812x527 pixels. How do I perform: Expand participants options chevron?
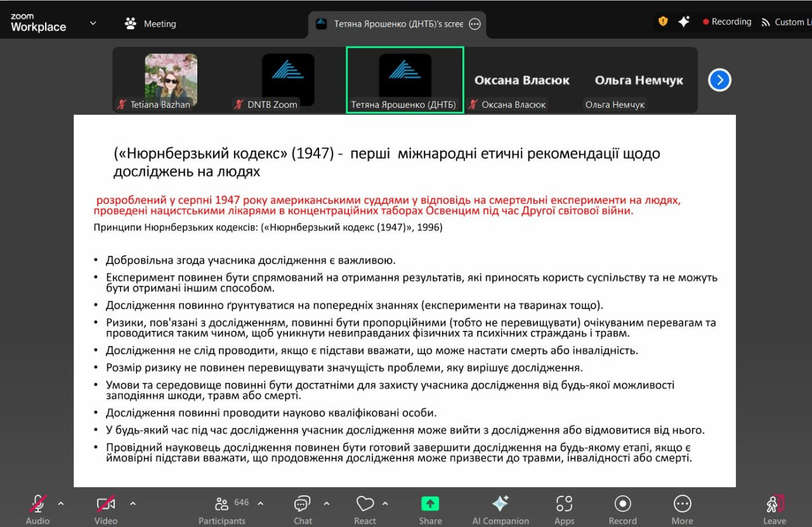pos(260,504)
